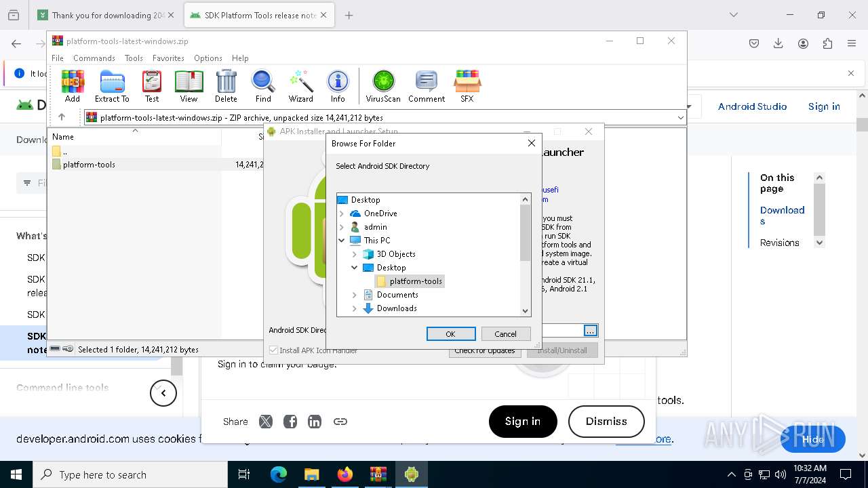Viewport: 868px width, 488px height.
Task: Run VirusScan from the WinRAR toolbar
Action: coord(383,86)
